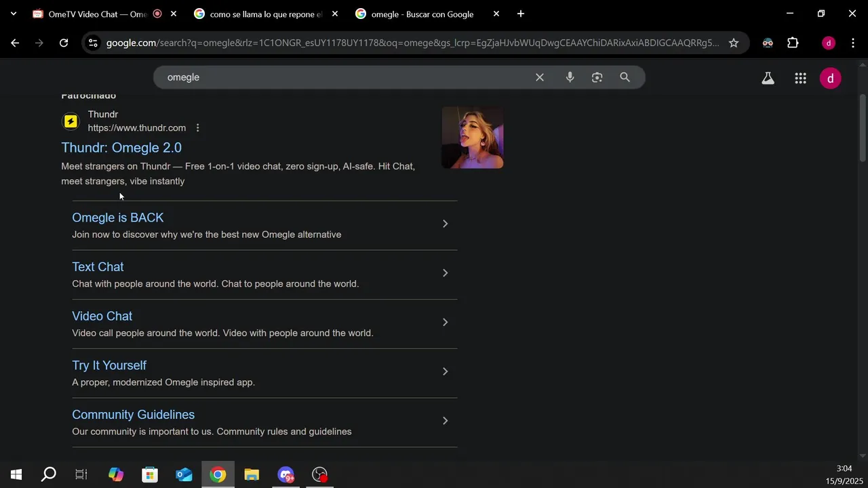Open Thundr: Omegle 2.0 link

coord(121,148)
